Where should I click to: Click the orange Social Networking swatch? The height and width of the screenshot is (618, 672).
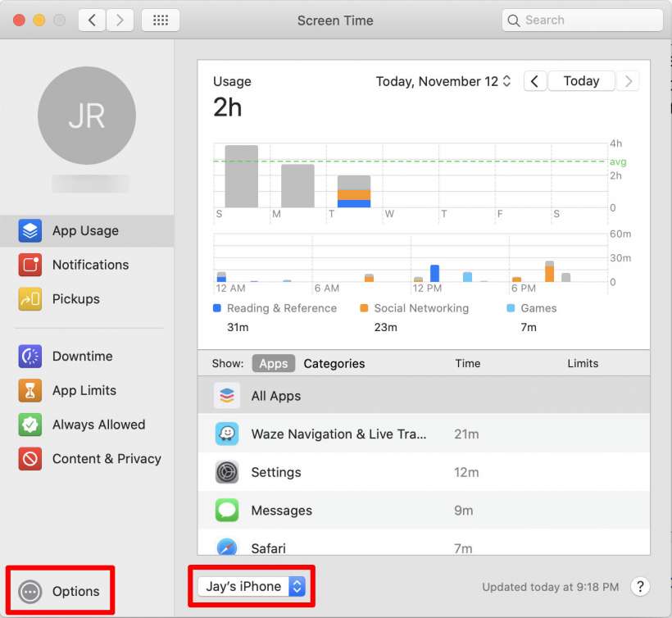coord(364,307)
